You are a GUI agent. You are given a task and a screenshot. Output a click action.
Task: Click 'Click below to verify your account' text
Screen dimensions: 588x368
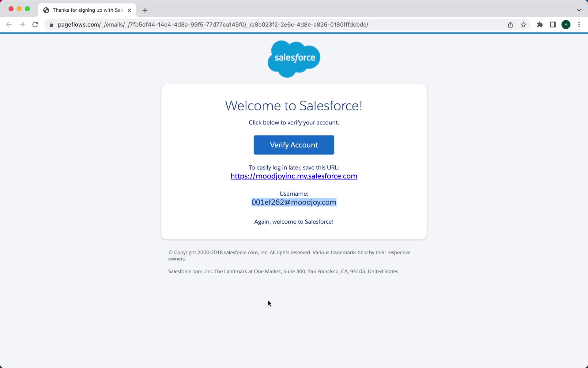pyautogui.click(x=294, y=123)
